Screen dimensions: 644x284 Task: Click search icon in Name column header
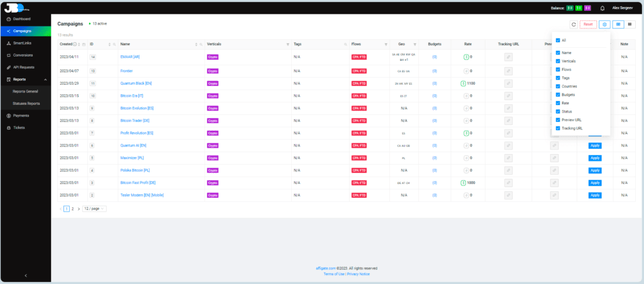[x=201, y=45]
